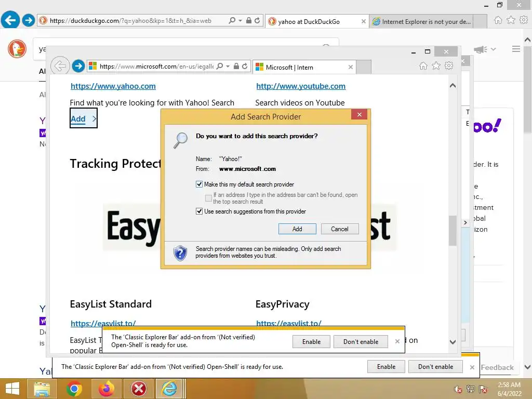Open Favorites star in Microsoft window
Viewport: 532px width, 399px height.
coord(436,65)
